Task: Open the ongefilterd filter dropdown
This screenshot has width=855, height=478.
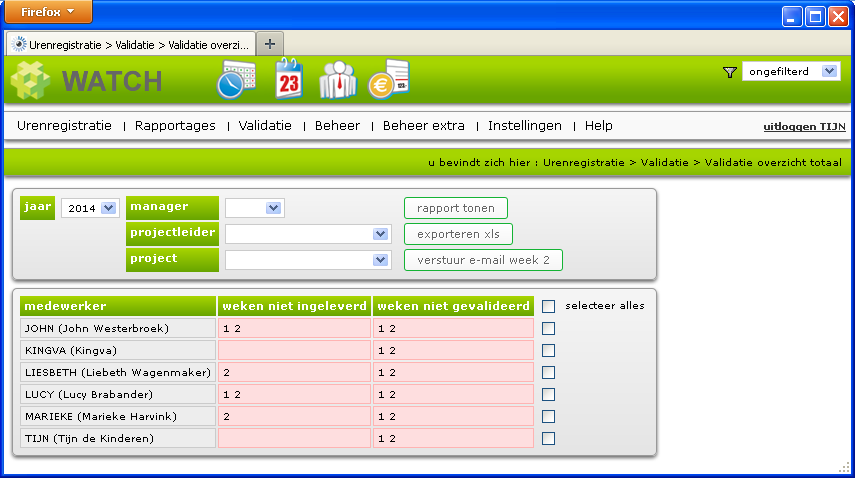Action: tap(791, 71)
